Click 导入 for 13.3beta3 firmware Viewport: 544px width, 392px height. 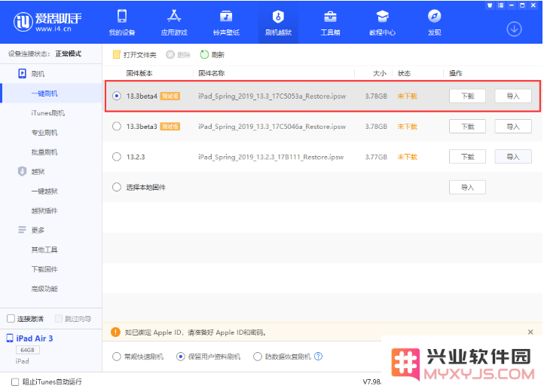pyautogui.click(x=513, y=127)
